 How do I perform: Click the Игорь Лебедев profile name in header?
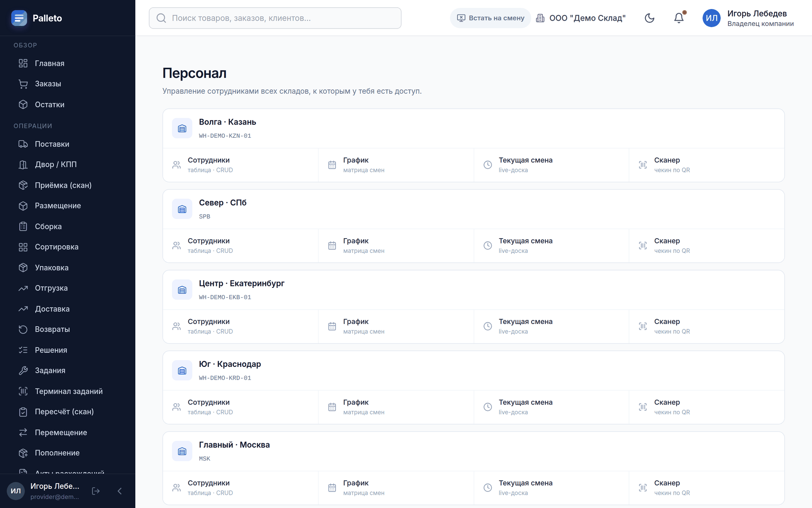click(757, 14)
